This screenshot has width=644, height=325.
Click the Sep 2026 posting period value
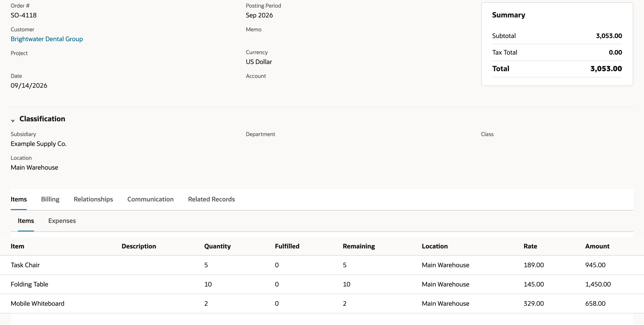click(x=259, y=15)
